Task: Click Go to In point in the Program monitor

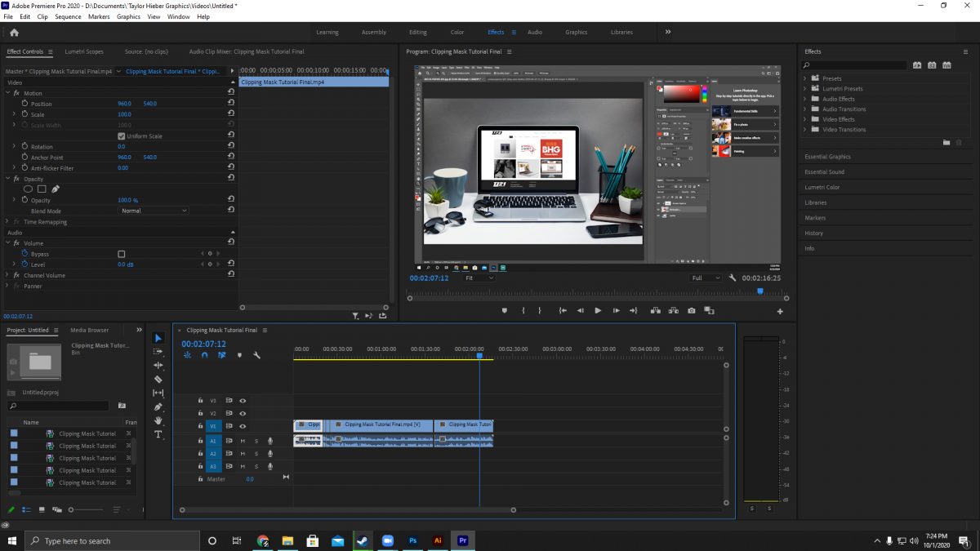Action: 563,311
